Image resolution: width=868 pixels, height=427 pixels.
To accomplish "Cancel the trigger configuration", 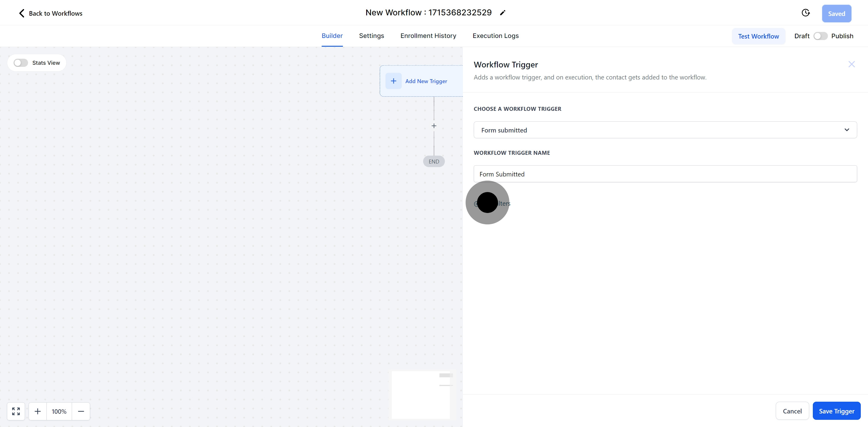I will (792, 411).
